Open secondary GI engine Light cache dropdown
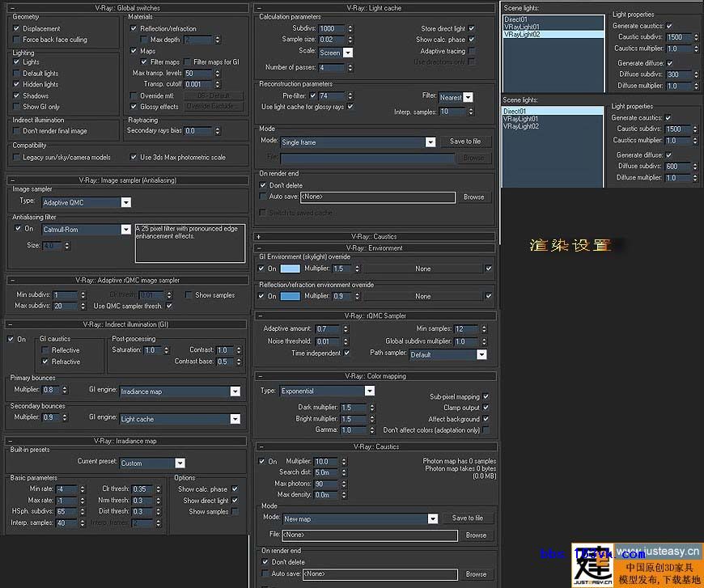 point(180,419)
